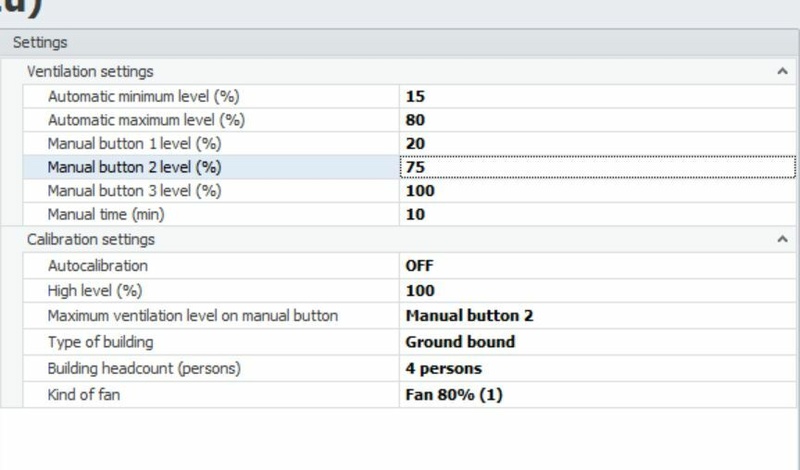Image resolution: width=800 pixels, height=470 pixels.
Task: Select the Manual time (min) row label
Action: [106, 214]
